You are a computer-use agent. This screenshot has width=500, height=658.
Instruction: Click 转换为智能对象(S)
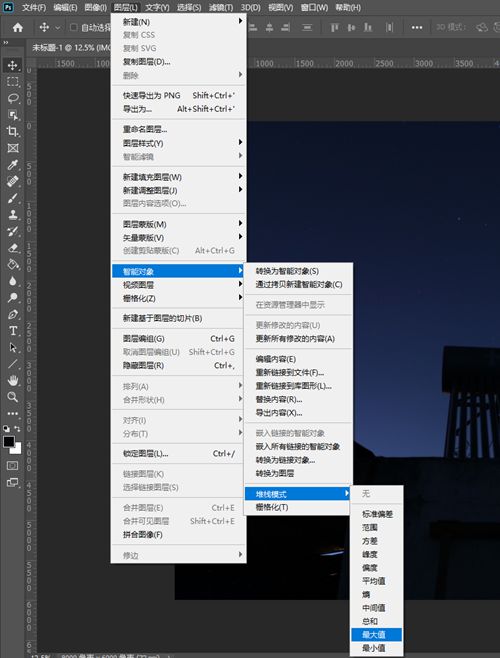coord(298,271)
